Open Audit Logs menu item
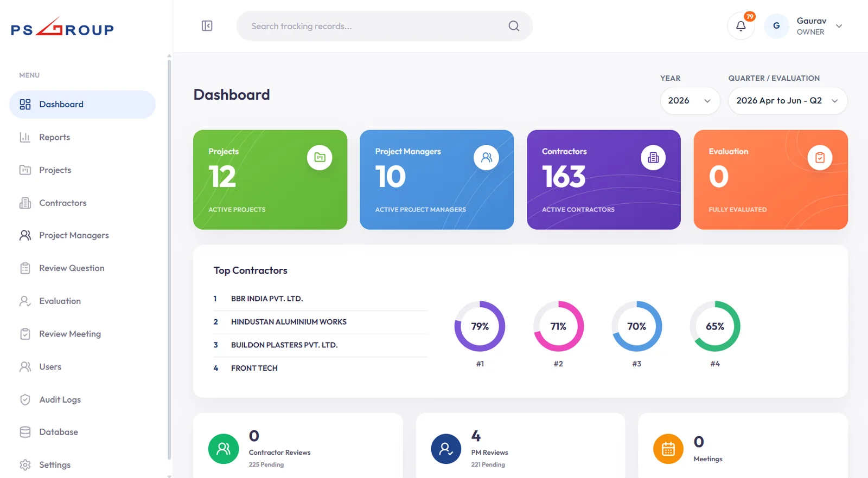This screenshot has width=868, height=478. point(82,400)
